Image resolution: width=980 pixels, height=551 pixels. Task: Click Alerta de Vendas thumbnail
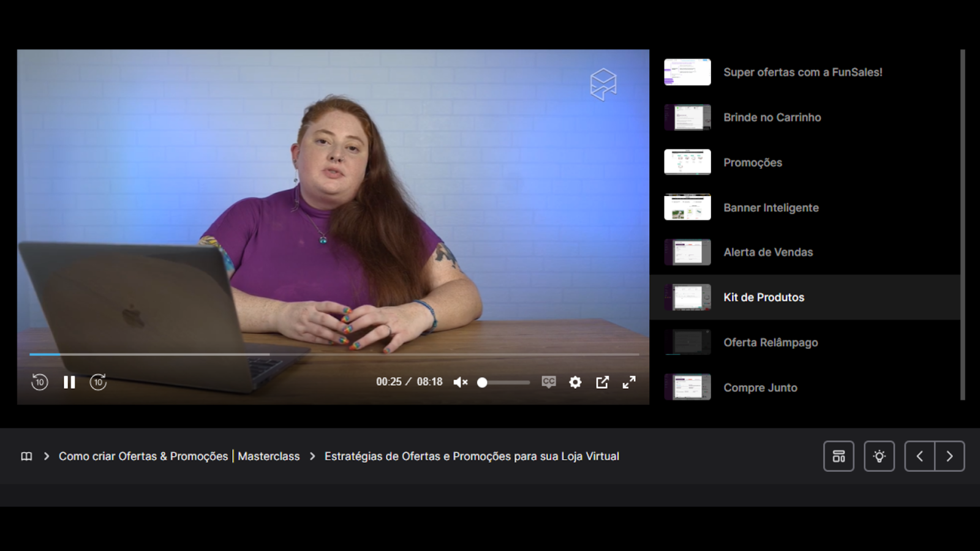pyautogui.click(x=688, y=252)
